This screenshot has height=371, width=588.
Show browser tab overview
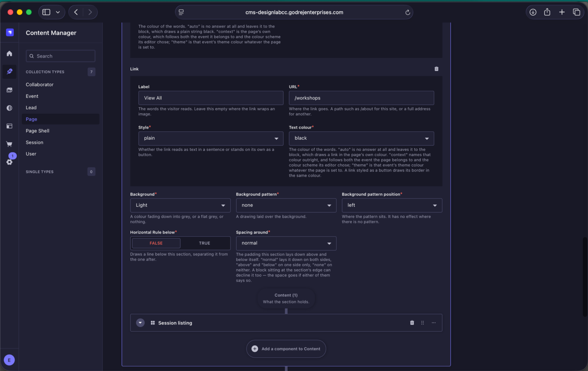click(576, 12)
